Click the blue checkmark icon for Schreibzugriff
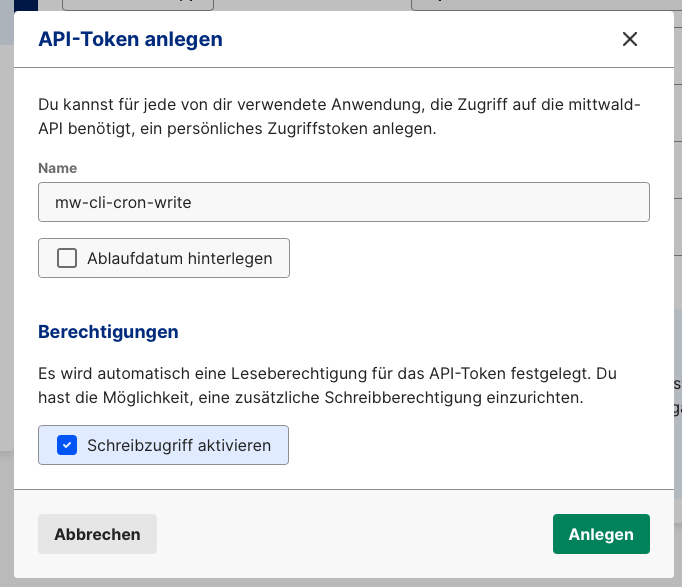This screenshot has height=587, width=682. point(67,445)
